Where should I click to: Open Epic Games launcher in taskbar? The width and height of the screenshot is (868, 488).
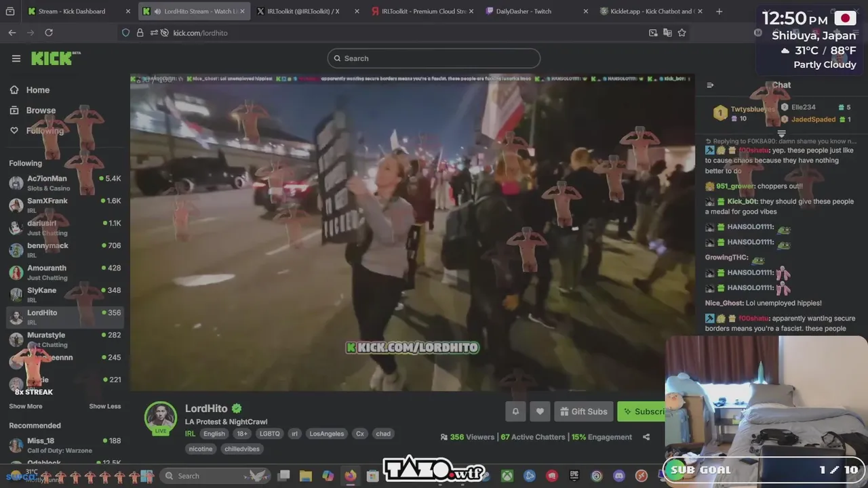pos(574,476)
